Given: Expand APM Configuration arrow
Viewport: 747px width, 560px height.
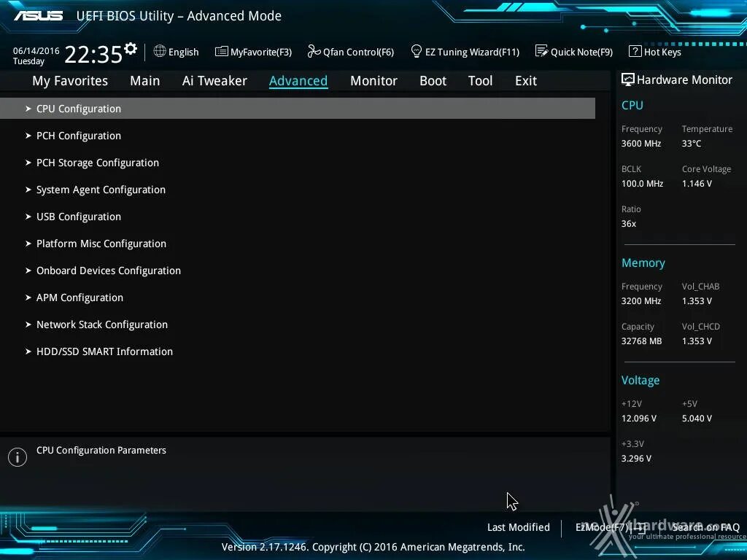Looking at the screenshot, I should (28, 297).
